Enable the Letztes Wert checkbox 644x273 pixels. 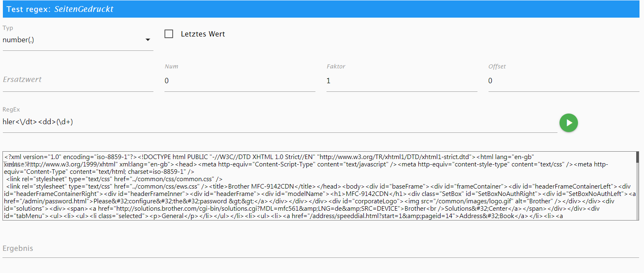(169, 34)
